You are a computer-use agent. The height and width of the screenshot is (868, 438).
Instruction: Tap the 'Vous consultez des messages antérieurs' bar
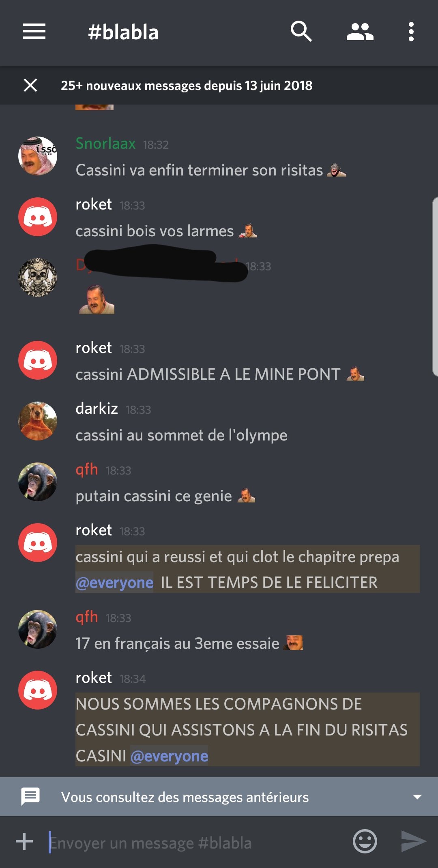(x=219, y=797)
